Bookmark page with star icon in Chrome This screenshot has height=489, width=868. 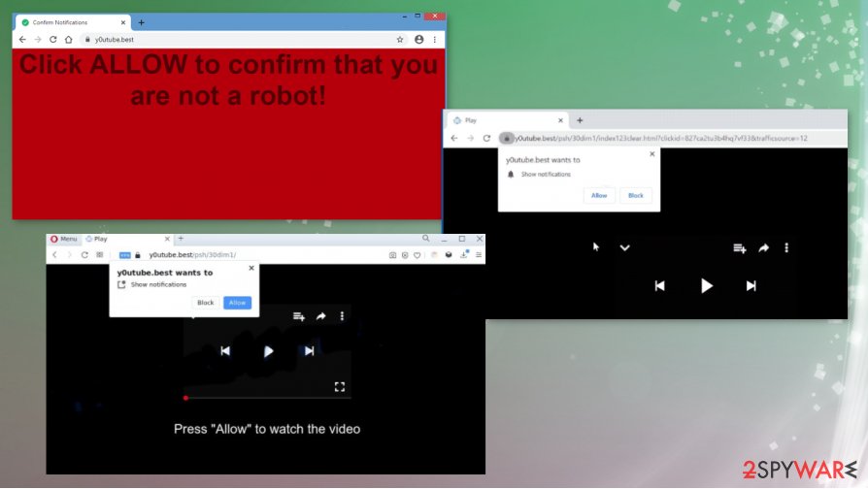[x=400, y=39]
